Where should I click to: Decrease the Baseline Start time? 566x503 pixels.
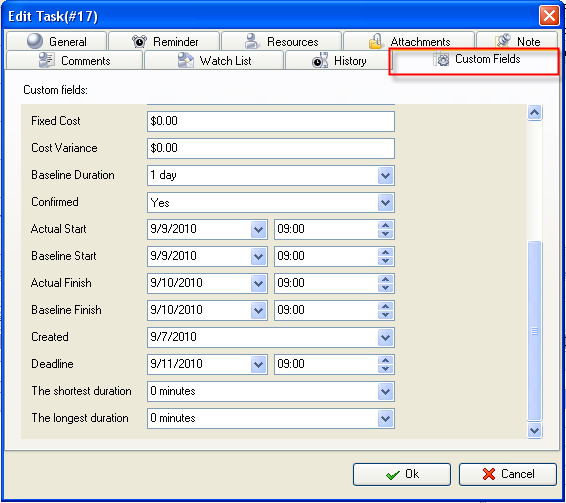386,261
